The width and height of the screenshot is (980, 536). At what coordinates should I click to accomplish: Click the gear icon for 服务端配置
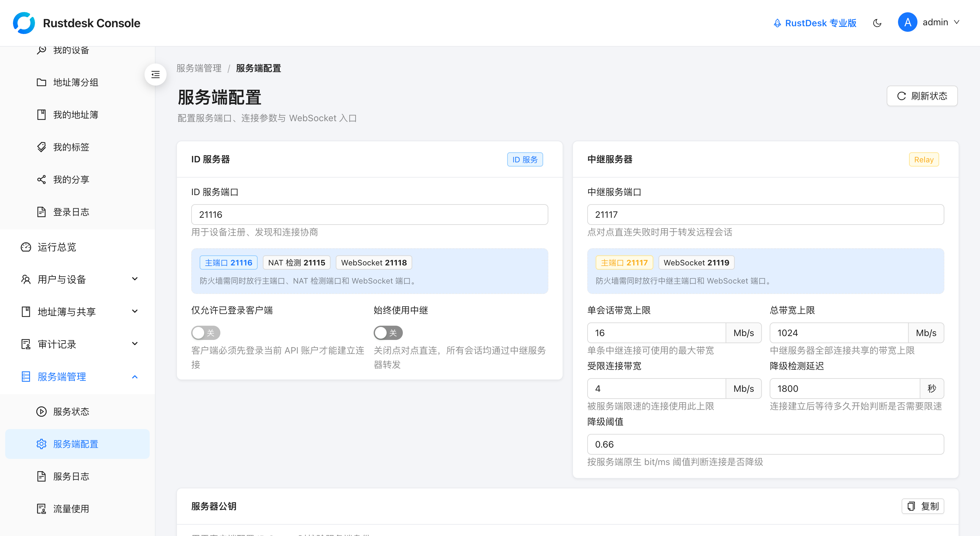41,444
